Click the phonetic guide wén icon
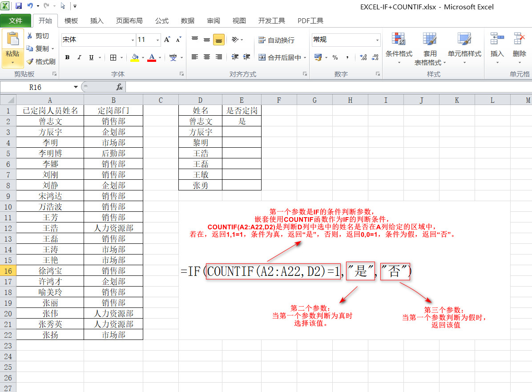The height and width of the screenshot is (392, 532). (173, 57)
